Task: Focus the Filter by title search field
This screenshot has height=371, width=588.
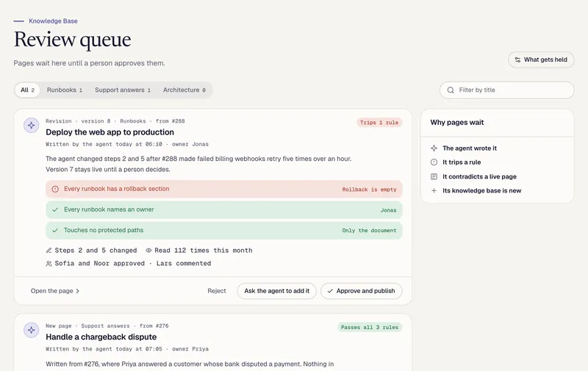Action: pos(507,90)
